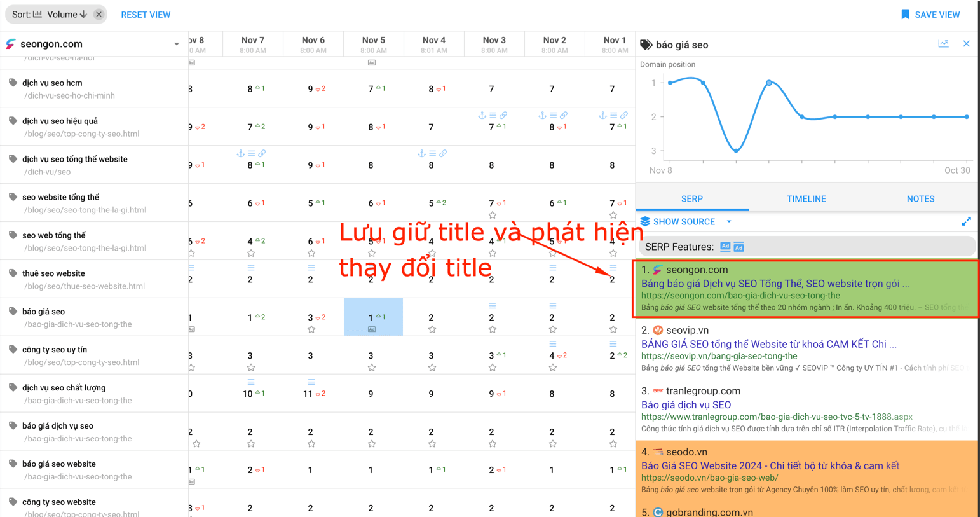Select the keyword row thuê seo website
Screen dimensions: 980x517
pyautogui.click(x=94, y=279)
